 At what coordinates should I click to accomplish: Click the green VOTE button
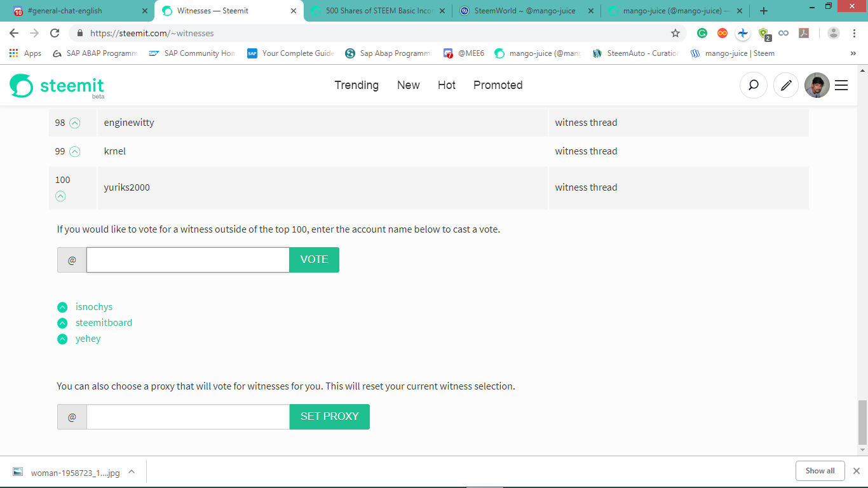coord(314,260)
